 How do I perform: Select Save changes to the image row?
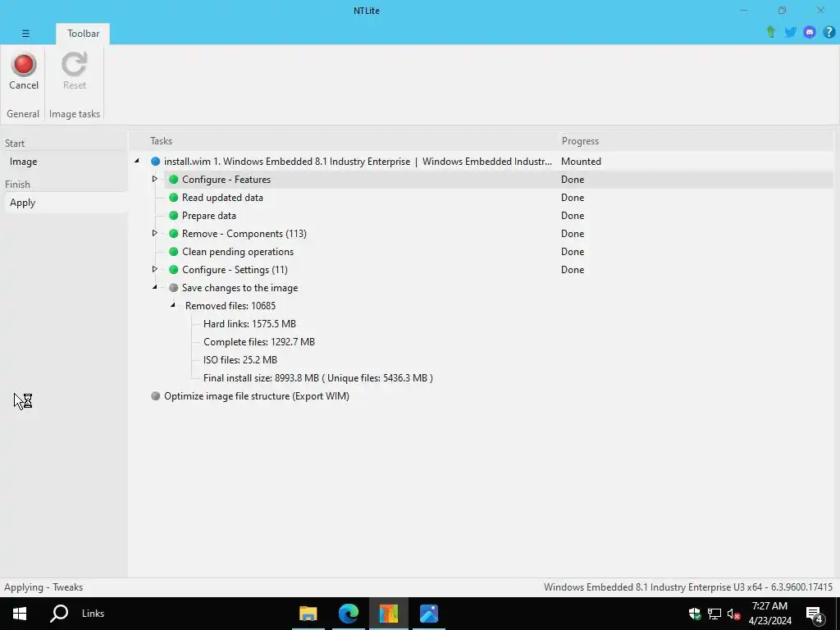pyautogui.click(x=240, y=288)
